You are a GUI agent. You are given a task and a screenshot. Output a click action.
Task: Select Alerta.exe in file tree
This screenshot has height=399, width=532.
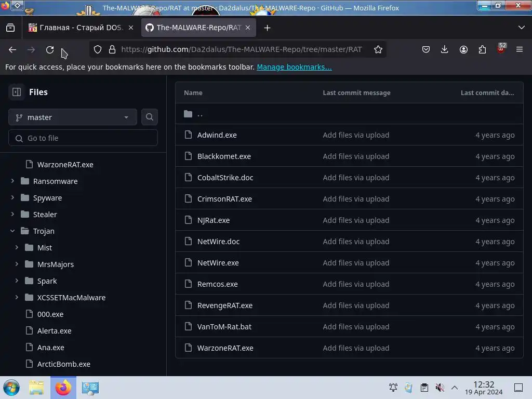(x=54, y=331)
